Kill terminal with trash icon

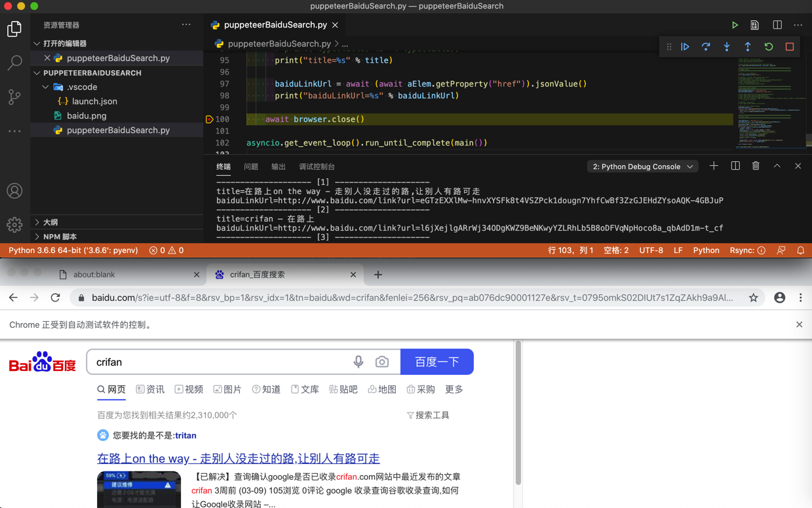756,166
